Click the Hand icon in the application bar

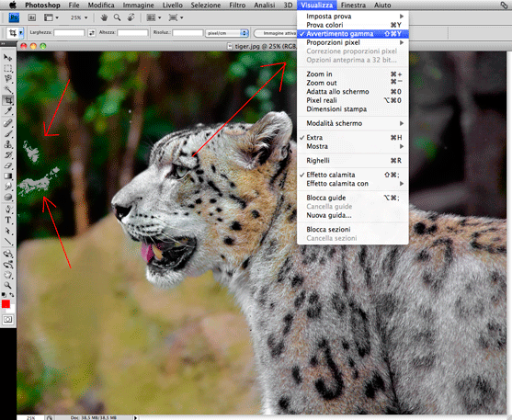104,17
